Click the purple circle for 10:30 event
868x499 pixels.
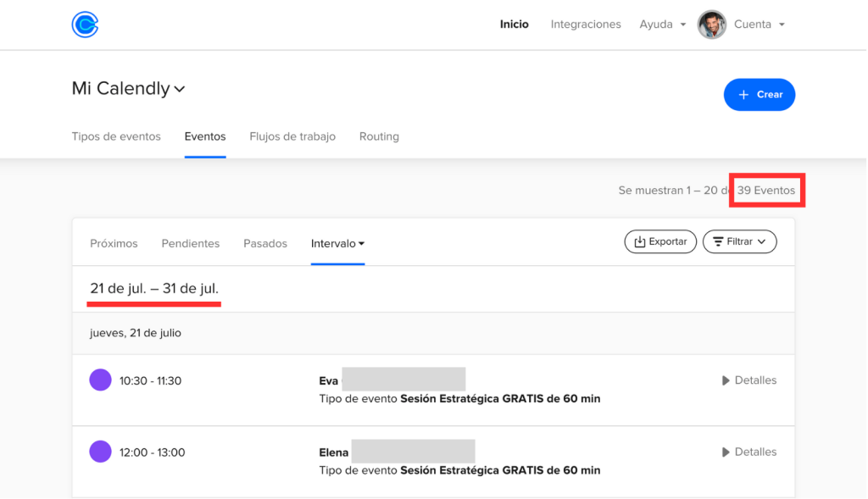point(100,380)
